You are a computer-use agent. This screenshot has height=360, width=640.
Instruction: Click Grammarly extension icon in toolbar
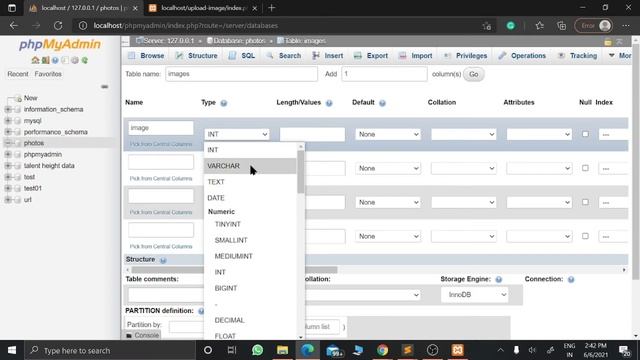coord(511,25)
